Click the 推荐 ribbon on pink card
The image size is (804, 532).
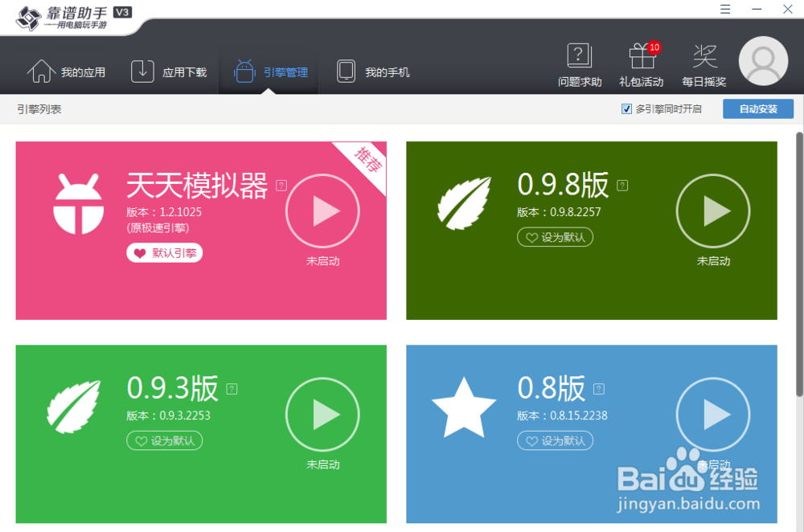tap(367, 159)
